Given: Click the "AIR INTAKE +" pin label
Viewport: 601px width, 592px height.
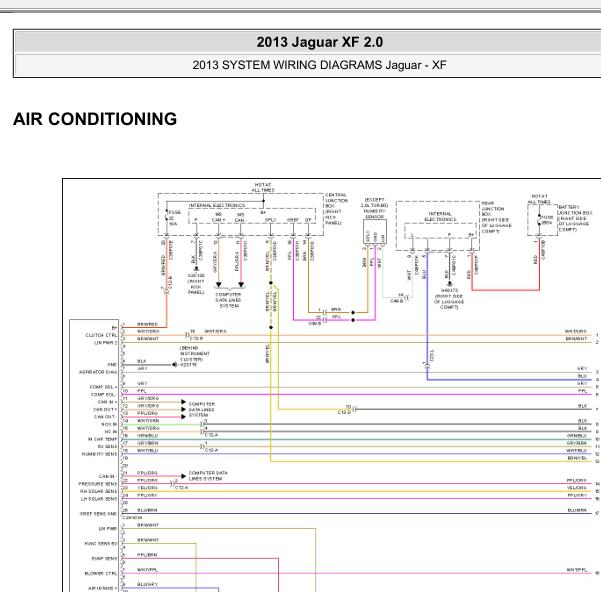Looking at the screenshot, I should pos(103,588).
